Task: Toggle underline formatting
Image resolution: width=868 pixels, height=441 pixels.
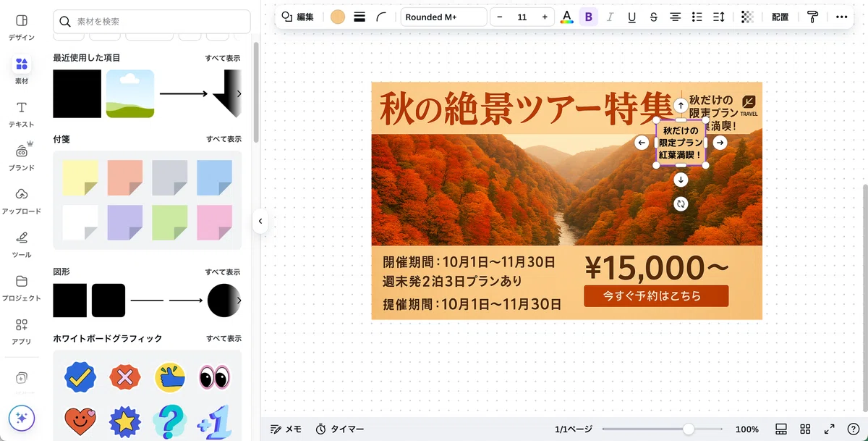Action: (x=632, y=17)
